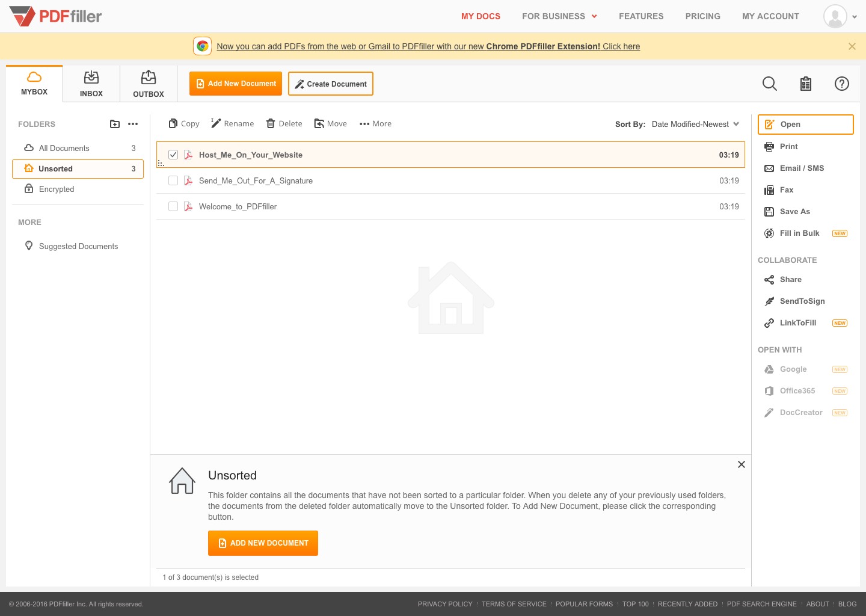Click the user avatar icon
Image resolution: width=866 pixels, height=616 pixels.
point(835,16)
